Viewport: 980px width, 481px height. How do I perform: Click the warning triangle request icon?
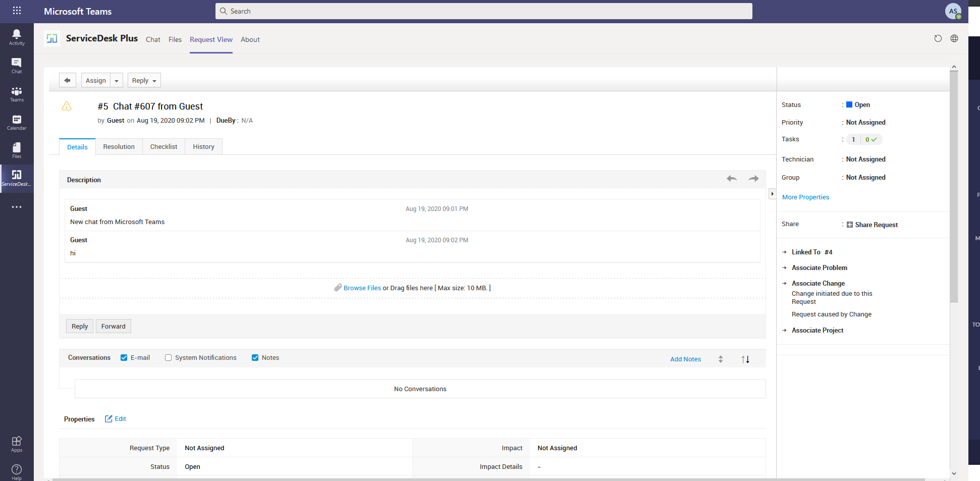point(67,106)
